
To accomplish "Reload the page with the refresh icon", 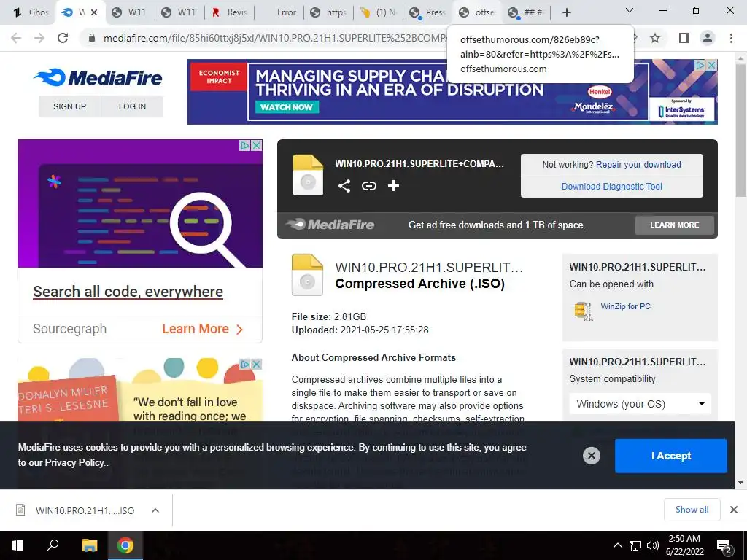I will tap(63, 38).
